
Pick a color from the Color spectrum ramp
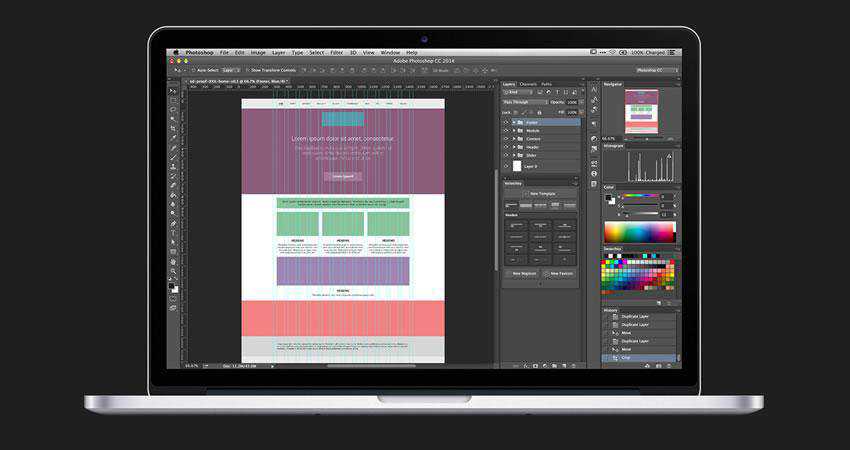pyautogui.click(x=639, y=232)
